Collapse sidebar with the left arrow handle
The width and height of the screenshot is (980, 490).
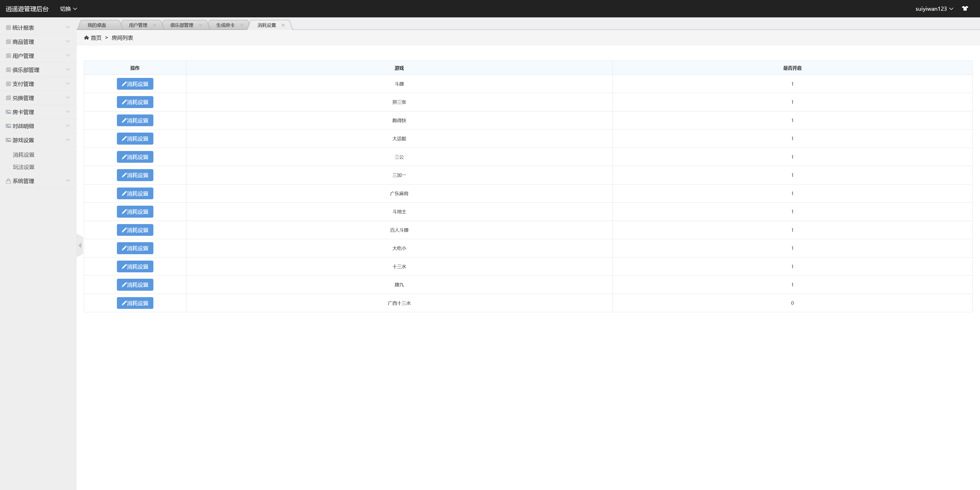pyautogui.click(x=80, y=246)
